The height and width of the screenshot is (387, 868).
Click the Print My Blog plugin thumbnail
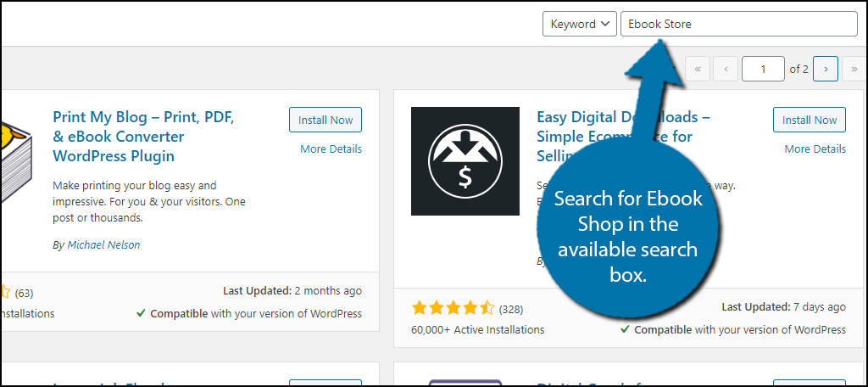(x=15, y=161)
